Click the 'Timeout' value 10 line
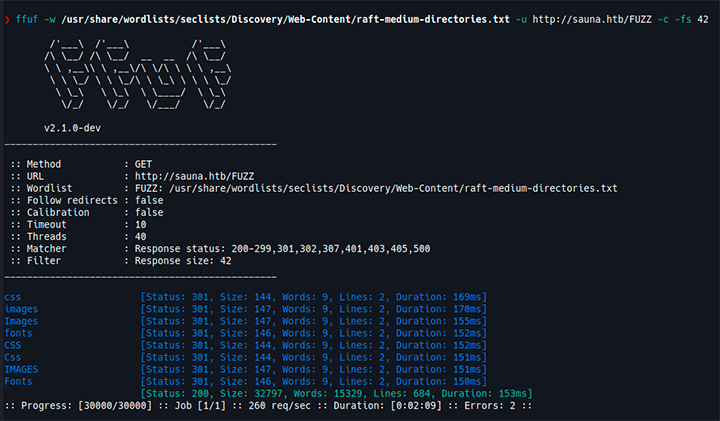Screen dimensions: 720x421 click(78, 225)
